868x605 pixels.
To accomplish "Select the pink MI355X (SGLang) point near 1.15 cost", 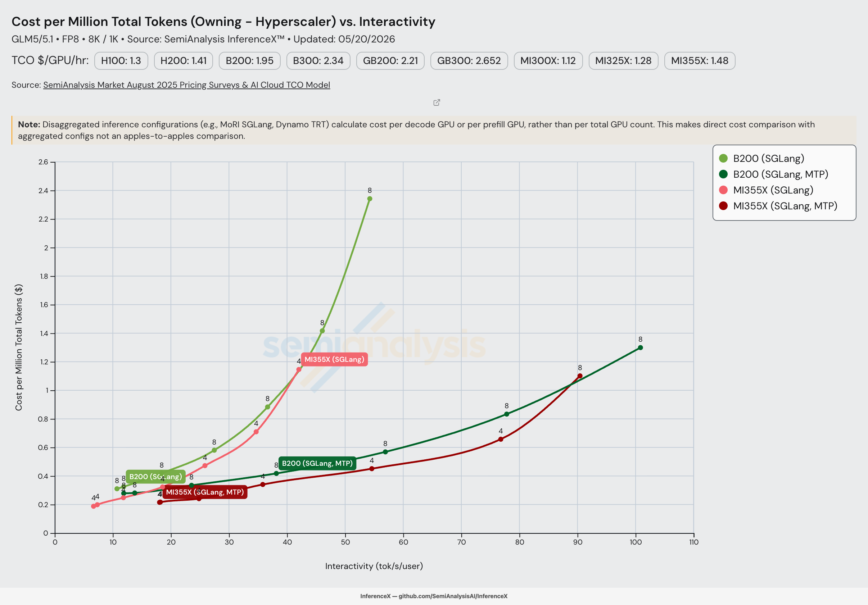I will click(x=299, y=369).
